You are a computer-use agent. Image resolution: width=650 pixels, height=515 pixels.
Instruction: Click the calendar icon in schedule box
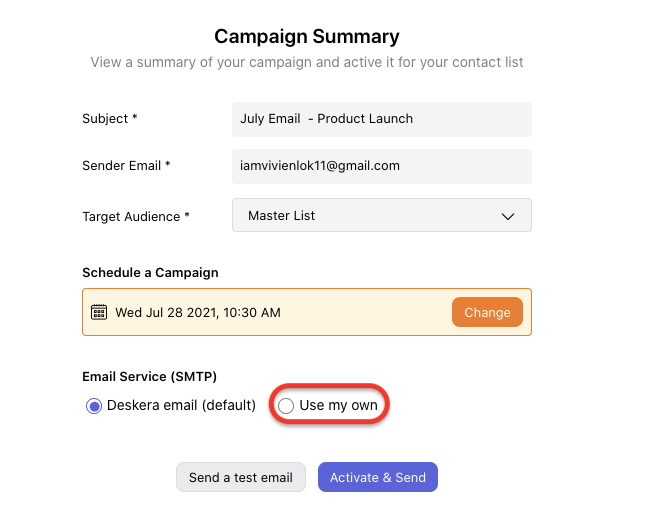(99, 312)
